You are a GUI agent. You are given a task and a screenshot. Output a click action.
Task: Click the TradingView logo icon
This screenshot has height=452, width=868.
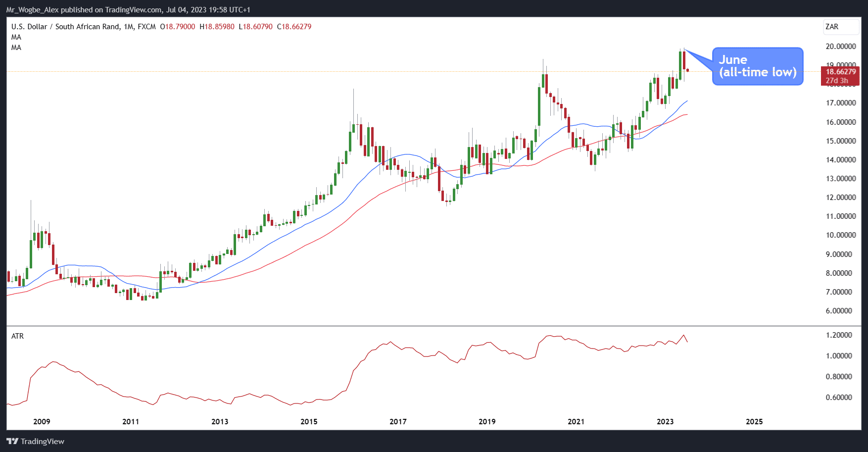tap(12, 441)
